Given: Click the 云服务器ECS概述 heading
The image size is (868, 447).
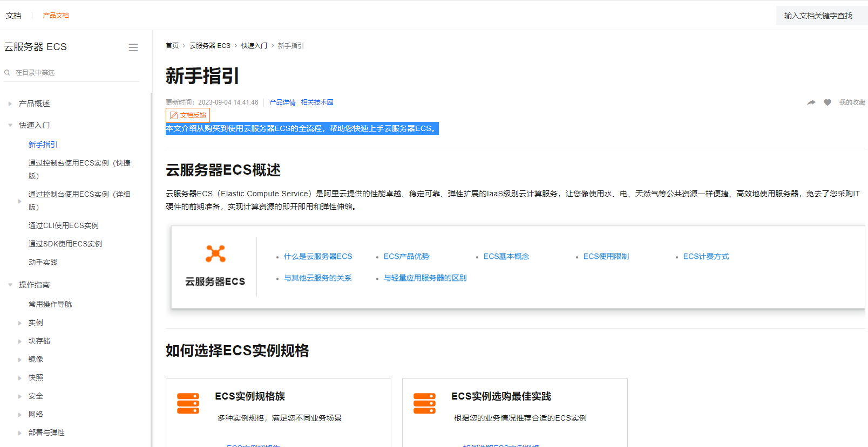Looking at the screenshot, I should tap(223, 170).
